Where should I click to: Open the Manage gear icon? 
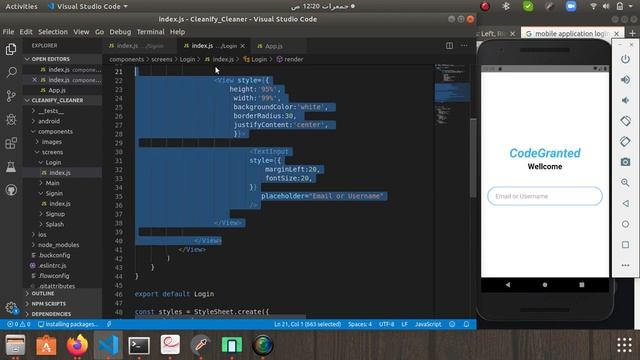pos(11,308)
